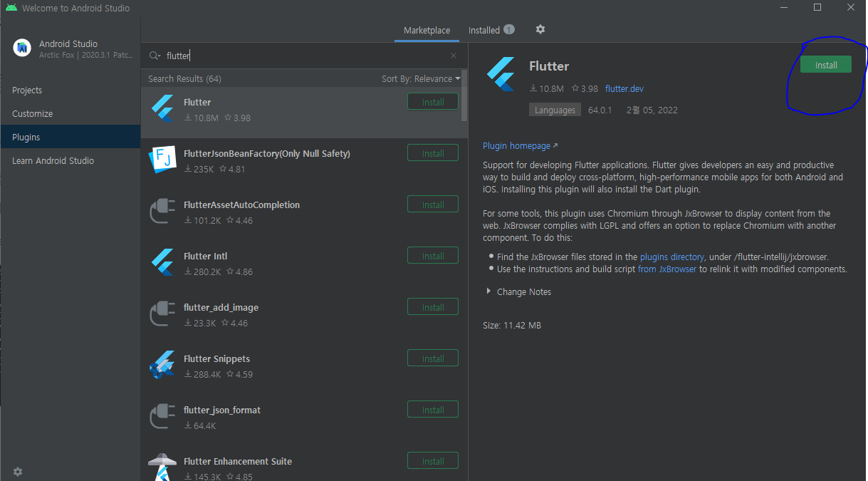Click the flutter_json_format plug icon

tap(162, 417)
